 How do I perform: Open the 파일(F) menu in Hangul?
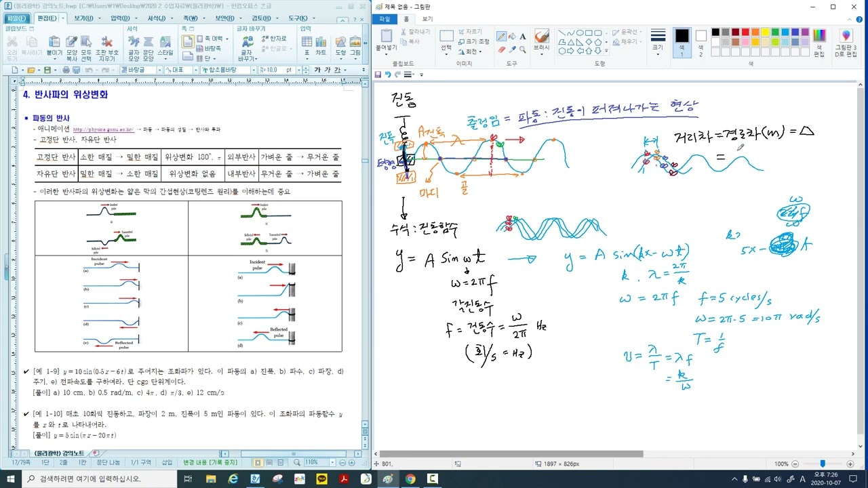17,18
